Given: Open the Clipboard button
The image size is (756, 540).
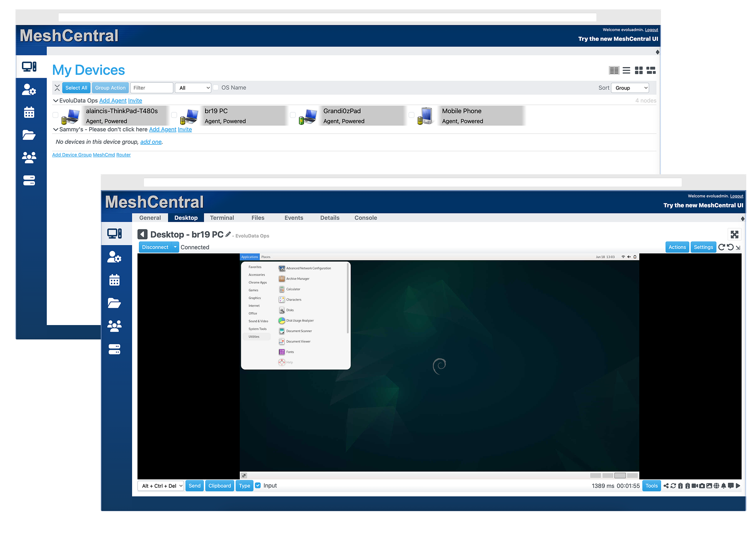Looking at the screenshot, I should tap(220, 486).
